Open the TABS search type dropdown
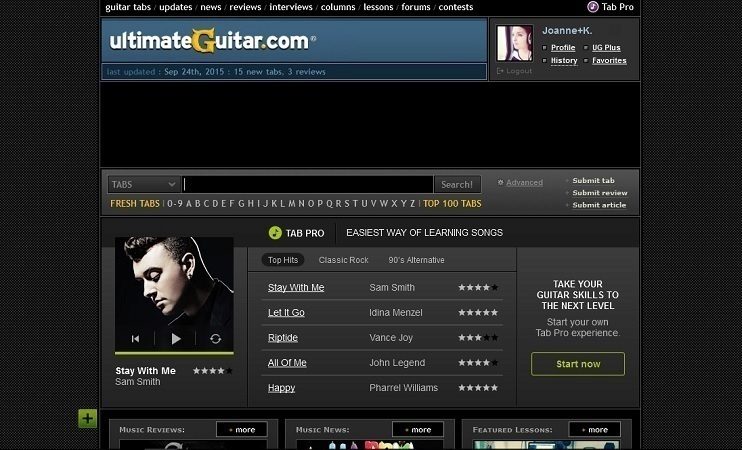This screenshot has width=742, height=450. click(144, 184)
